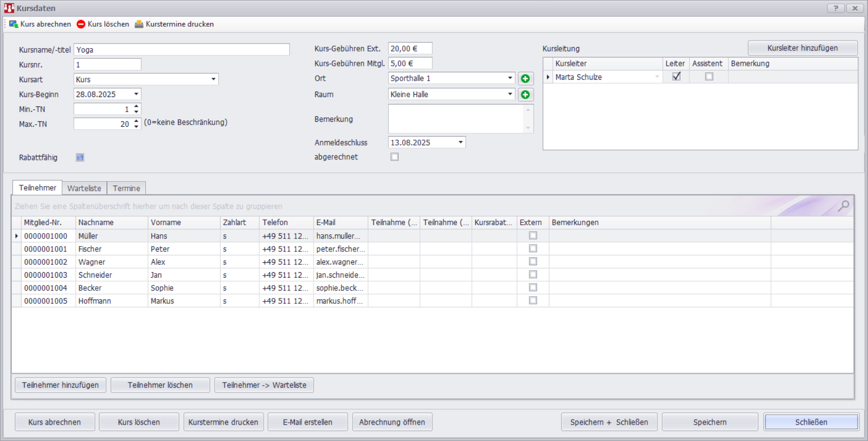The height and width of the screenshot is (441, 868).
Task: Tick Extern checkbox for Müller
Action: pyautogui.click(x=533, y=236)
